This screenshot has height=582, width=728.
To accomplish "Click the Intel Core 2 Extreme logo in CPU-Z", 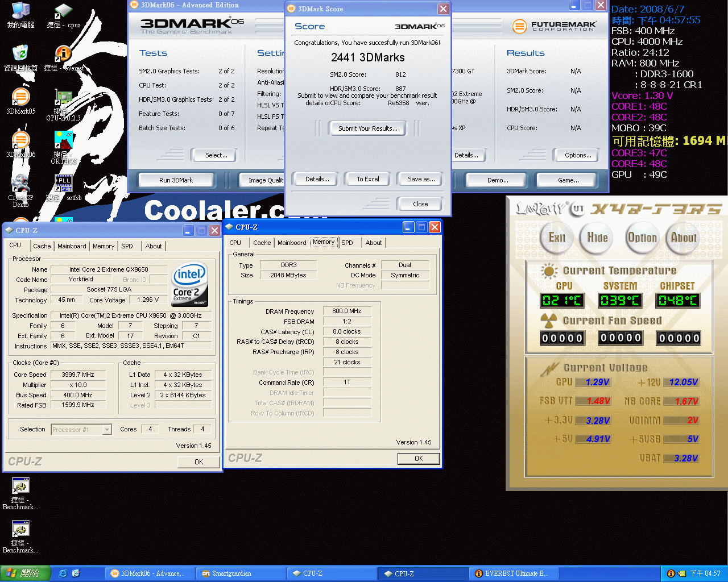I will [190, 284].
